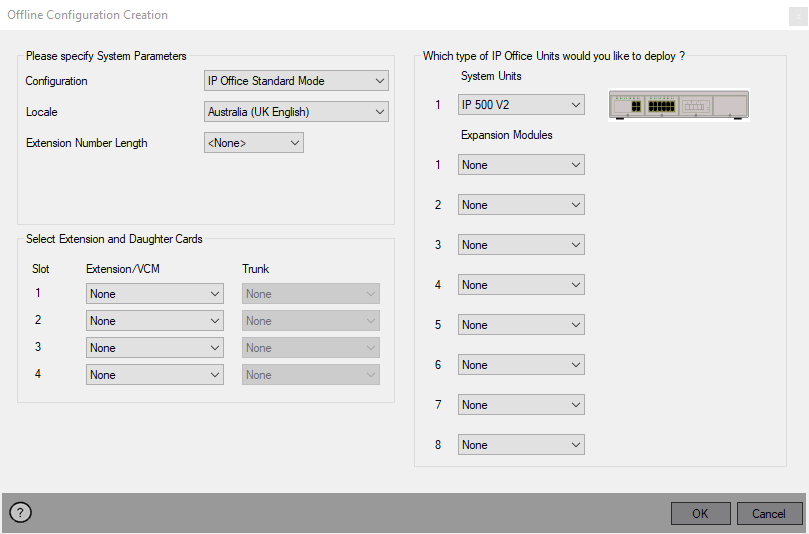Image resolution: width=809 pixels, height=534 pixels.
Task: Open the Locale dropdown
Action: click(x=296, y=112)
